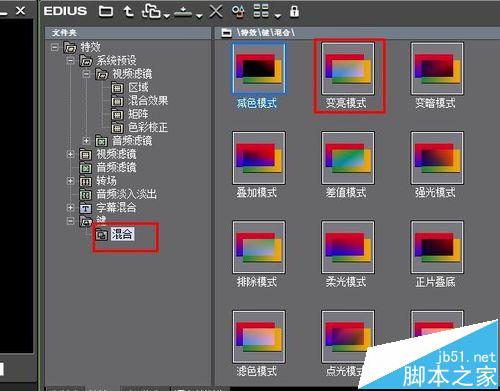Collapse the 特效 root node
The height and width of the screenshot is (391, 500).
(x=55, y=47)
